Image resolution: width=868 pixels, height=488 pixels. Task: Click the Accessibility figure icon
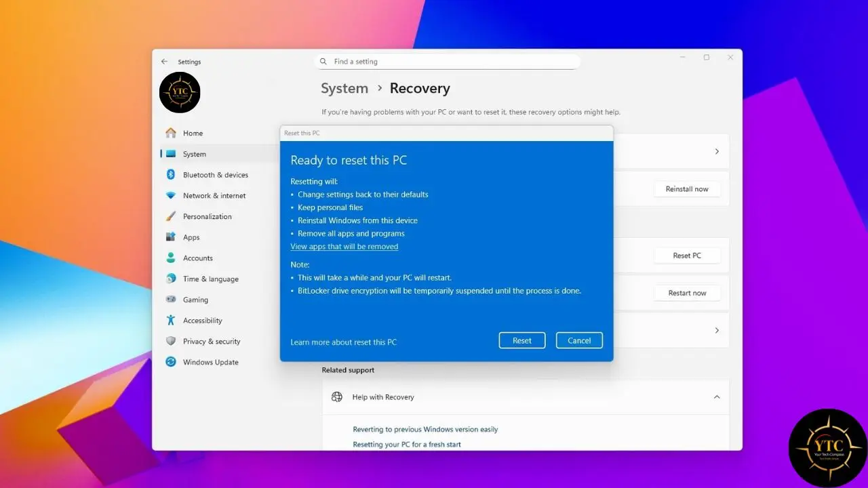tap(171, 321)
